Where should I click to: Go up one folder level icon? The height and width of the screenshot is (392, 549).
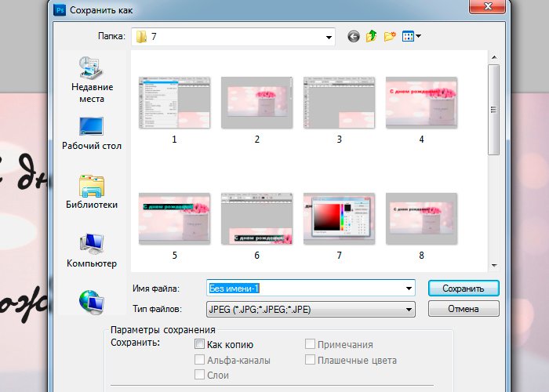pos(372,36)
